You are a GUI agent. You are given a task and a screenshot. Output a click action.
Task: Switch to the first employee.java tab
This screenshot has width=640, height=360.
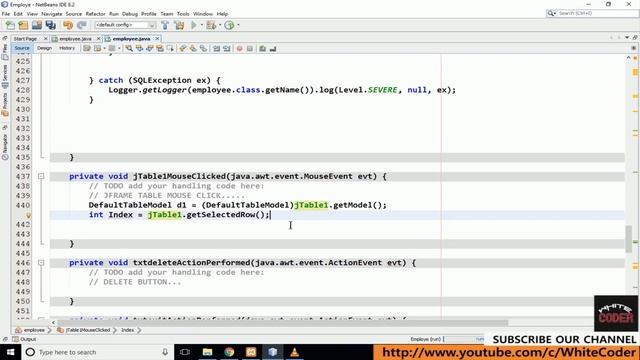point(75,39)
